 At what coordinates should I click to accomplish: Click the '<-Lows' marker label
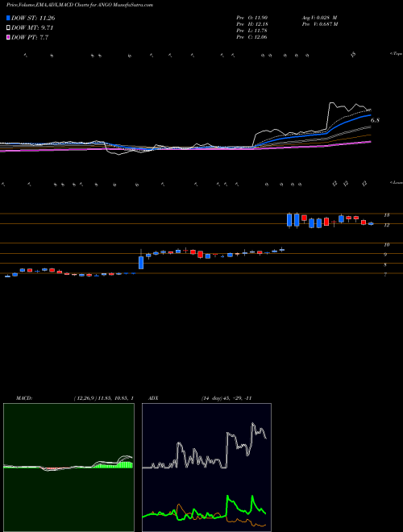(396, 183)
